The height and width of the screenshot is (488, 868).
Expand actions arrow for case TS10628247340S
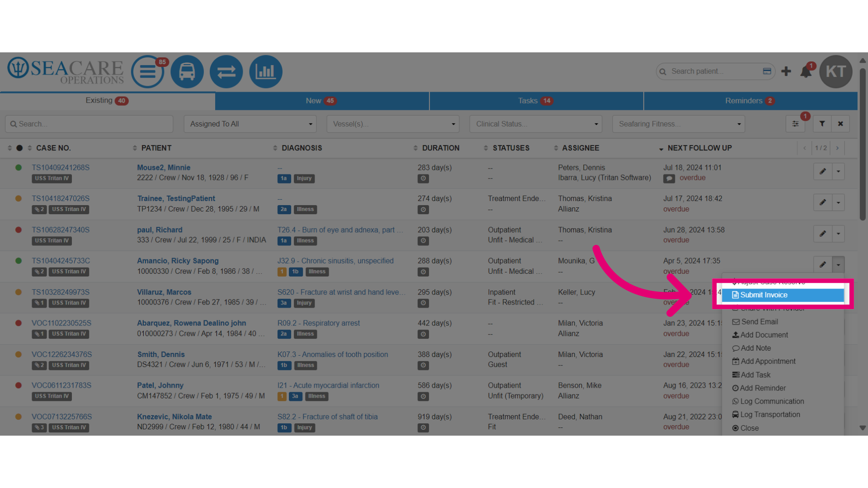pyautogui.click(x=839, y=234)
